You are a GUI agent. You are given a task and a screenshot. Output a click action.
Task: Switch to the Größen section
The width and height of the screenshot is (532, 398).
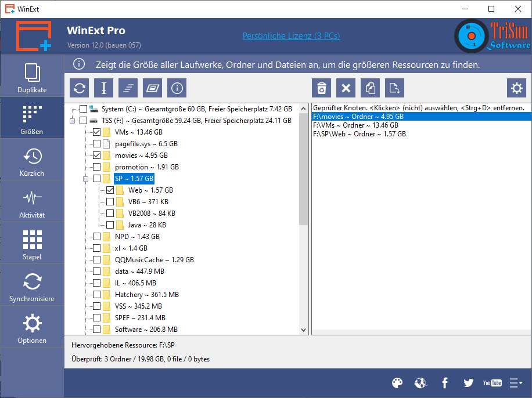32,119
